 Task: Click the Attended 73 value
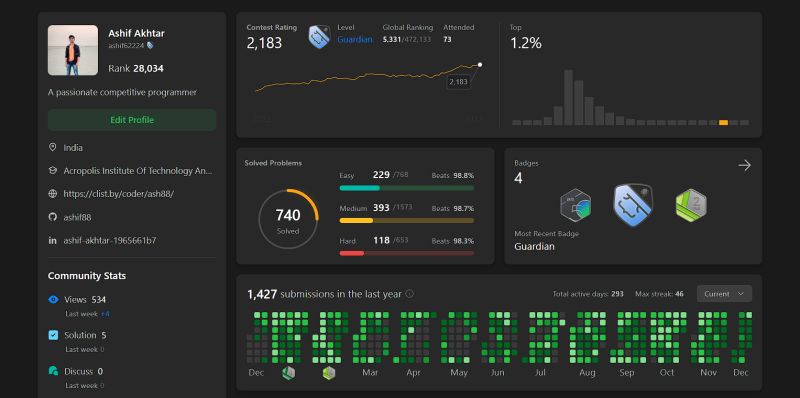coord(447,39)
